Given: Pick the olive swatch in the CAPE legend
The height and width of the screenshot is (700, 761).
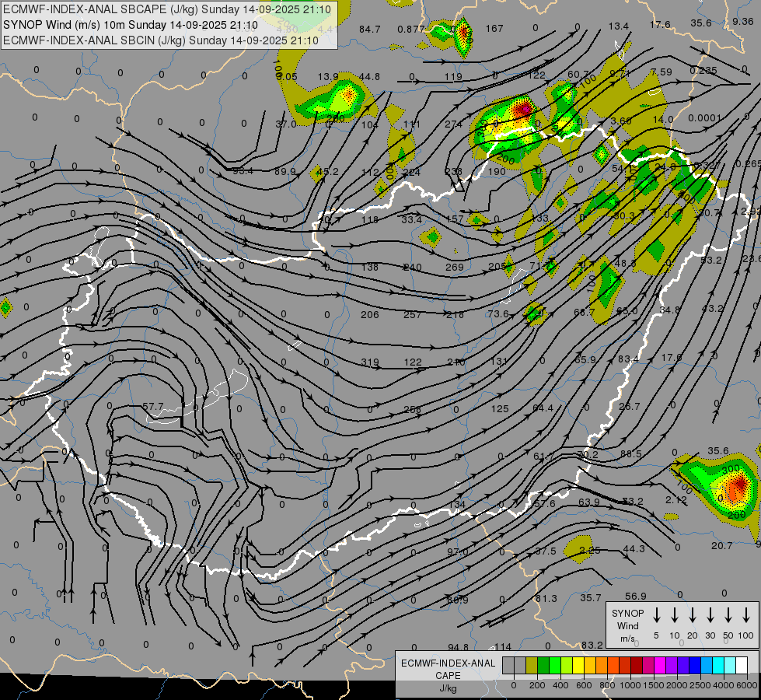Looking at the screenshot, I should 532,666.
